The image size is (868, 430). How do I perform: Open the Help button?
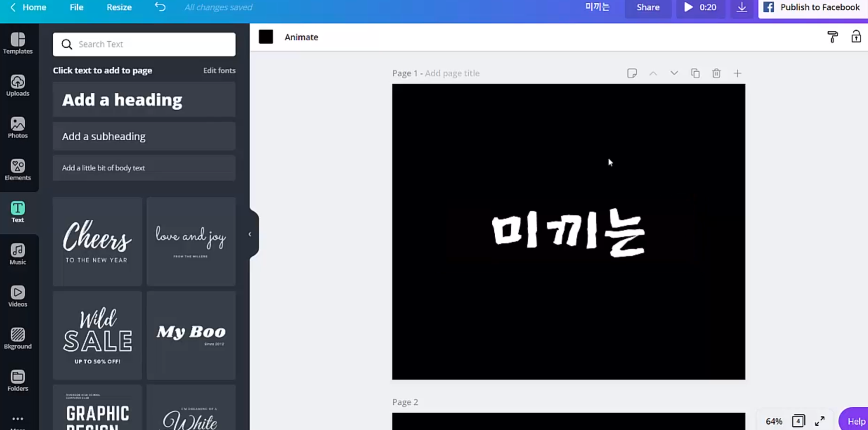pyautogui.click(x=854, y=421)
